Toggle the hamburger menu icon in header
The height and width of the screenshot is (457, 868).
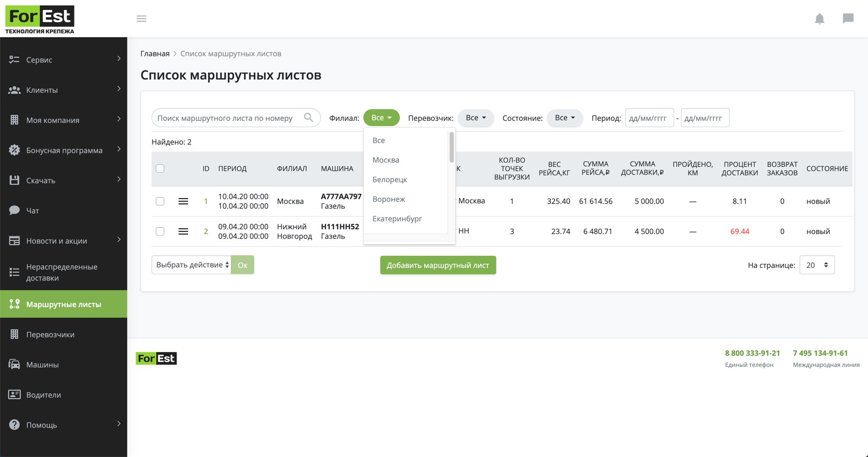pos(141,19)
